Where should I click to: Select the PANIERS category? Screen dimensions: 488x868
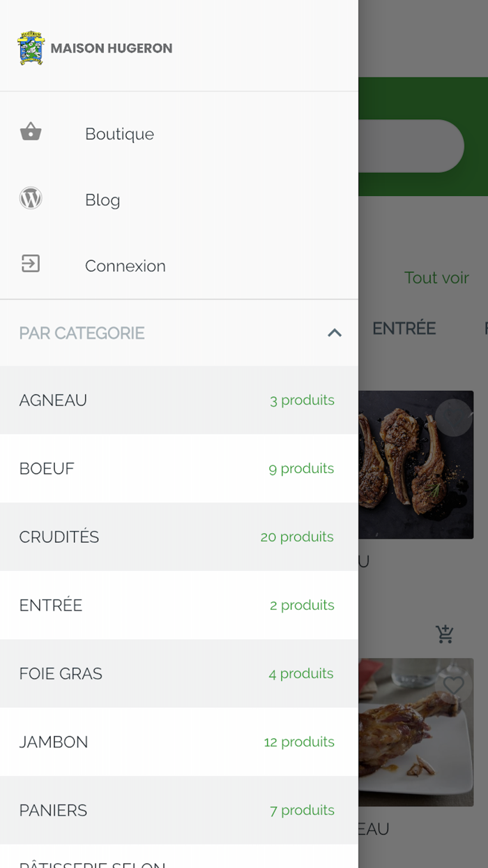click(x=53, y=811)
